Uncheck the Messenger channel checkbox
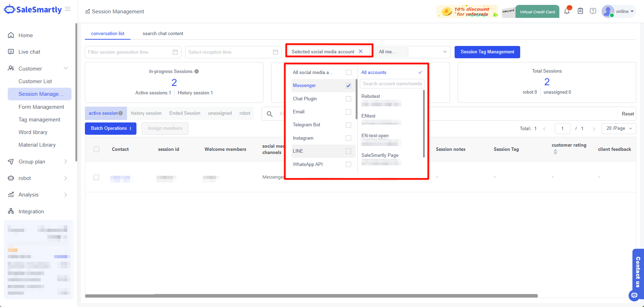 (348, 86)
